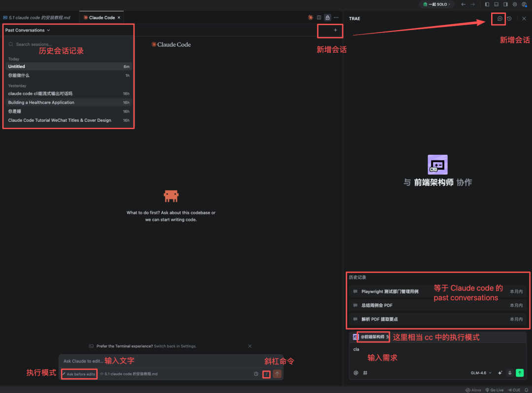Image resolution: width=532 pixels, height=393 pixels.
Task: Click the new chat icon in TRAE panel
Action: [499, 19]
